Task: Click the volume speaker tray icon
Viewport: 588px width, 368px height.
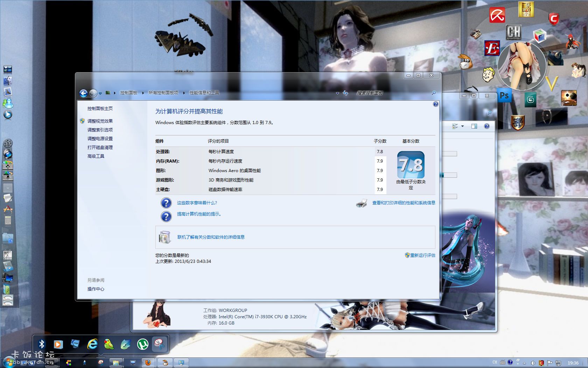Action: 533,363
